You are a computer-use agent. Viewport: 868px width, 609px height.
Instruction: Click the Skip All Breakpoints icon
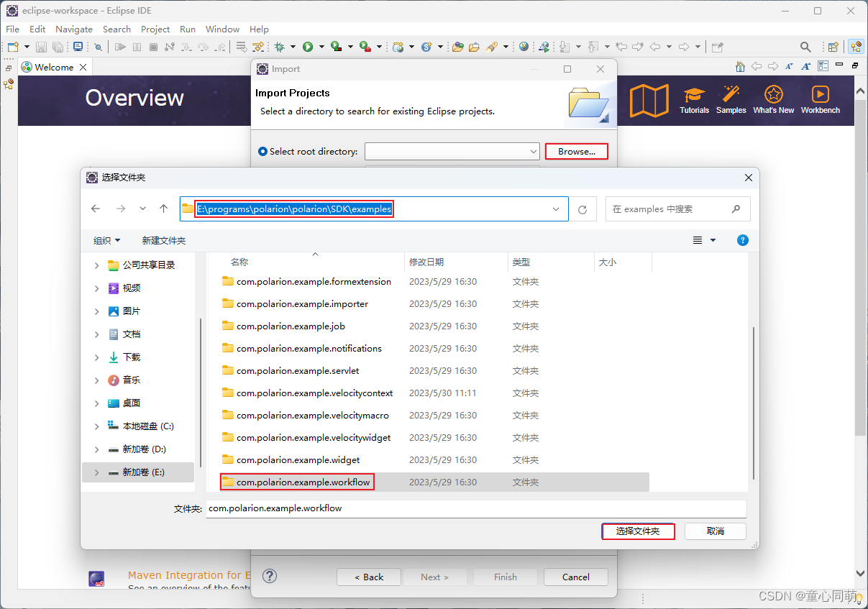pos(99,47)
